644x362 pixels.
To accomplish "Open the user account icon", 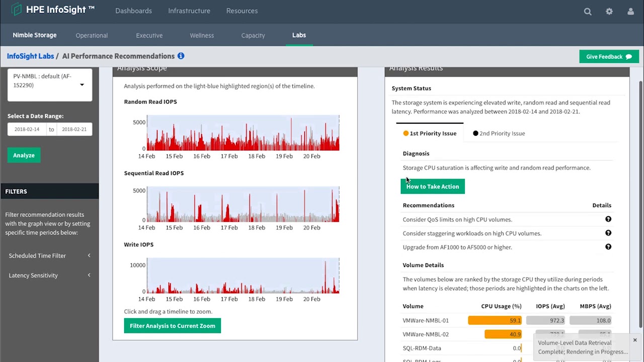I will [x=631, y=11].
